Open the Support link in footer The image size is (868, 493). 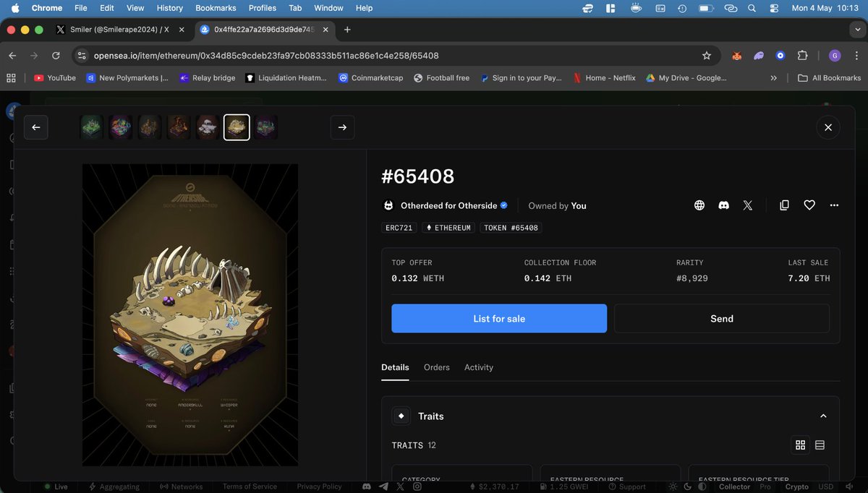(626, 486)
